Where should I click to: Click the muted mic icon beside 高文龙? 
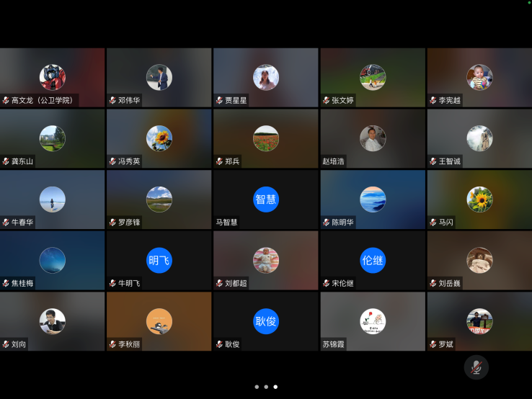[x=6, y=100]
